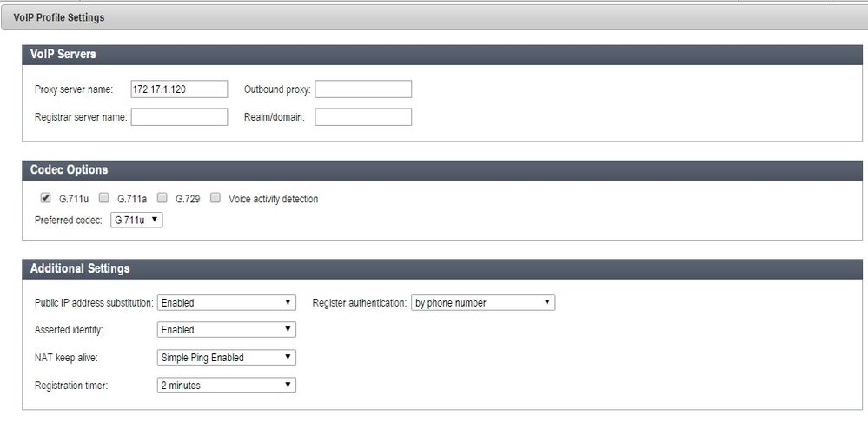The height and width of the screenshot is (422, 868).
Task: Click the Additional Settings section header
Action: pos(80,269)
